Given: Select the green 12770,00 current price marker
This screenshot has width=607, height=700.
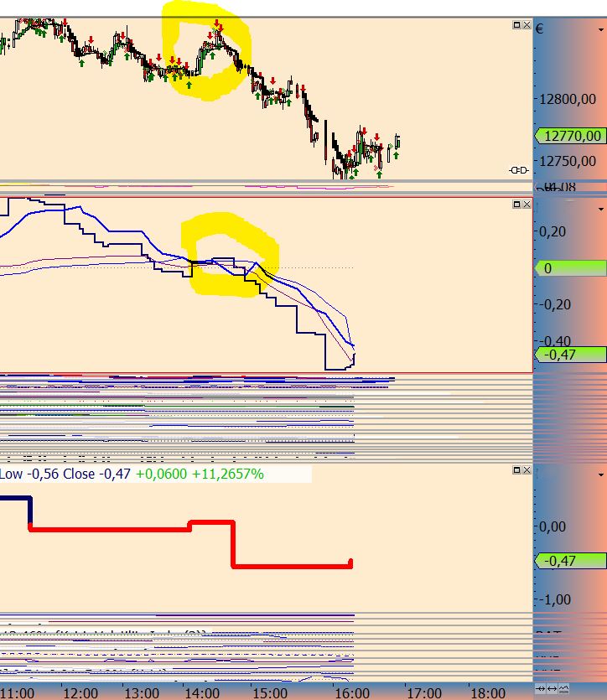Looking at the screenshot, I should click(x=570, y=136).
